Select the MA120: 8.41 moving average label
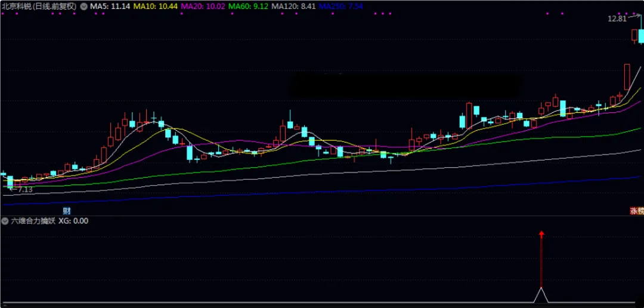Viewport: 644px width, 308px height. click(x=294, y=7)
